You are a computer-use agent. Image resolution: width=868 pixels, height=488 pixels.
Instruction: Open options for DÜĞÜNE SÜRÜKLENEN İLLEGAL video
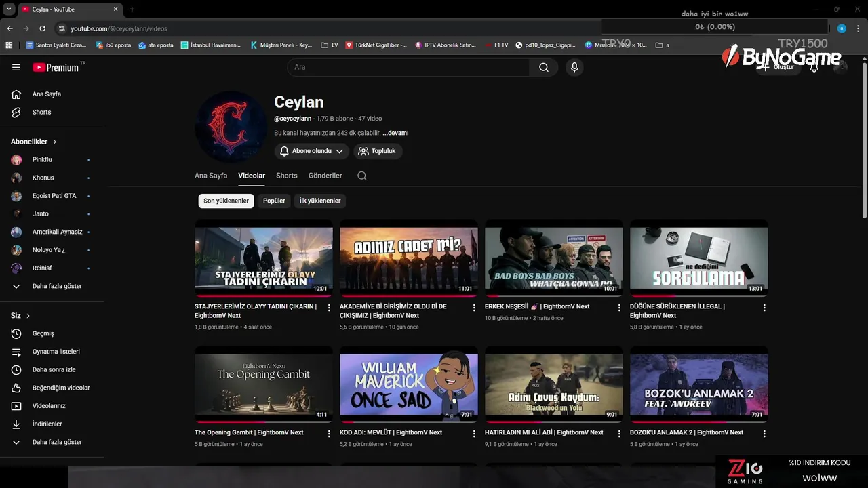[x=764, y=308]
